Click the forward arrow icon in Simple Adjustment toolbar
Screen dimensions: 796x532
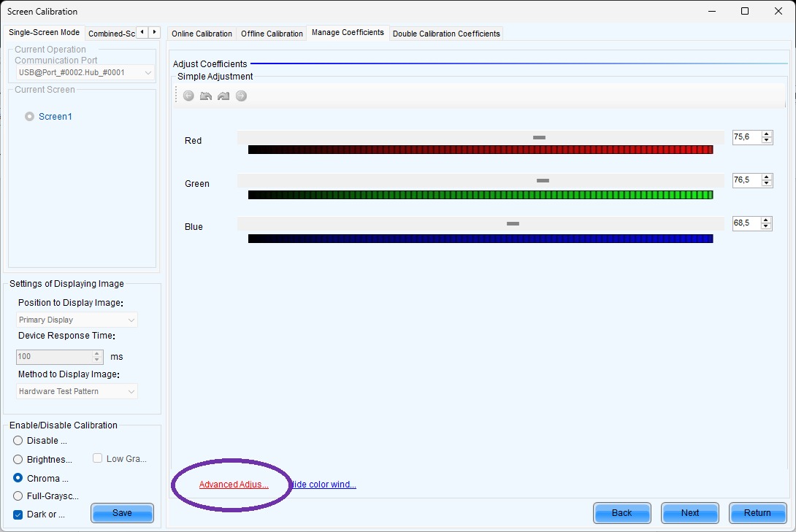pyautogui.click(x=241, y=96)
